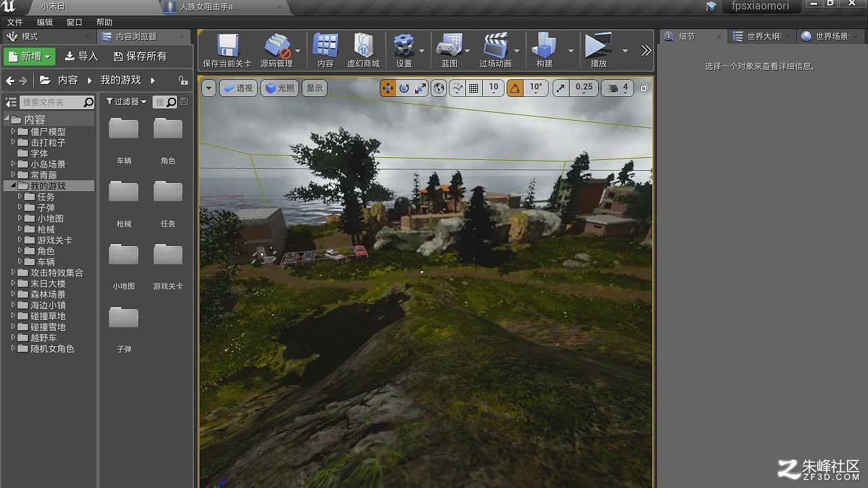Click the Lit (光照) view mode button
This screenshot has height=488, width=868.
click(x=280, y=88)
